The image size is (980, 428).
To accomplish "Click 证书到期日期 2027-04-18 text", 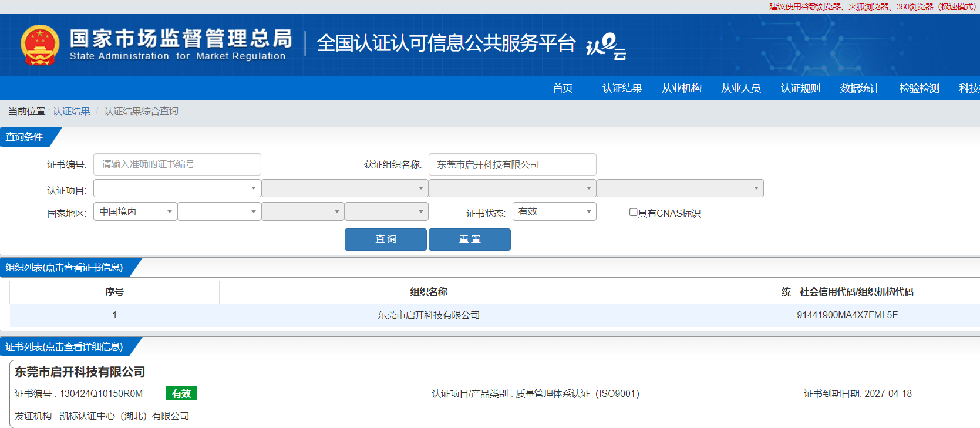I will tap(858, 393).
